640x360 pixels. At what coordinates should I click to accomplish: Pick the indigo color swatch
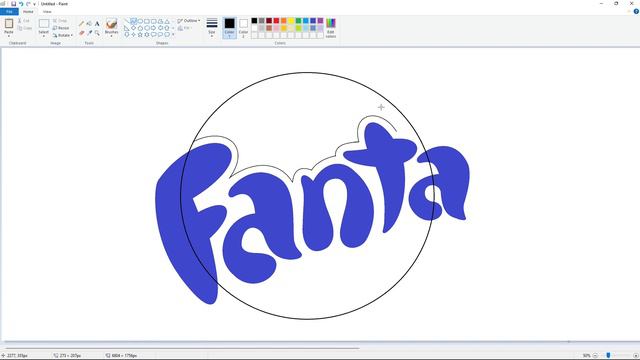(x=313, y=20)
